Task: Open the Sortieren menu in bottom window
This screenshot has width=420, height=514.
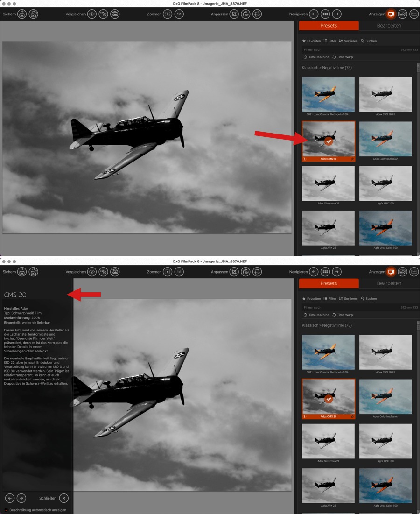Action: (348, 299)
